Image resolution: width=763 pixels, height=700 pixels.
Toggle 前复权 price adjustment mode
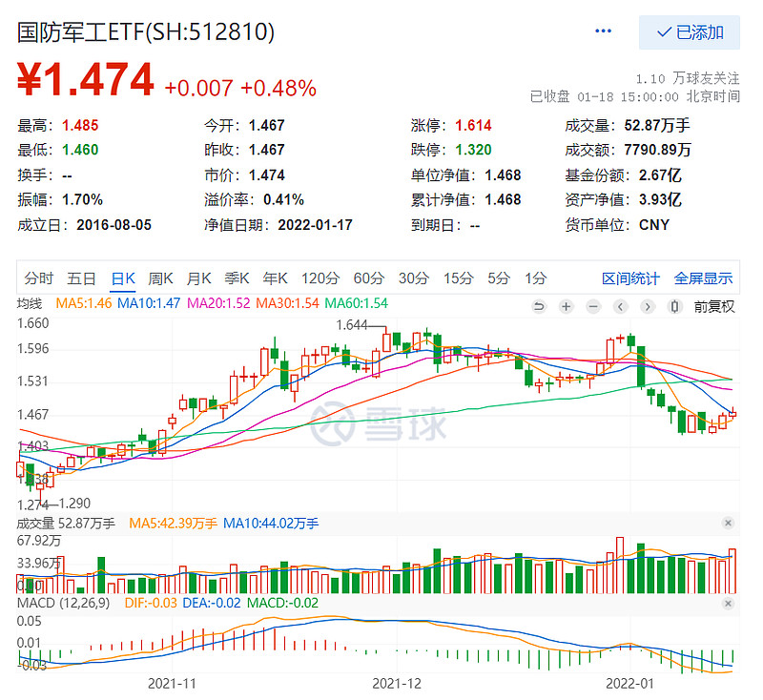tap(715, 307)
